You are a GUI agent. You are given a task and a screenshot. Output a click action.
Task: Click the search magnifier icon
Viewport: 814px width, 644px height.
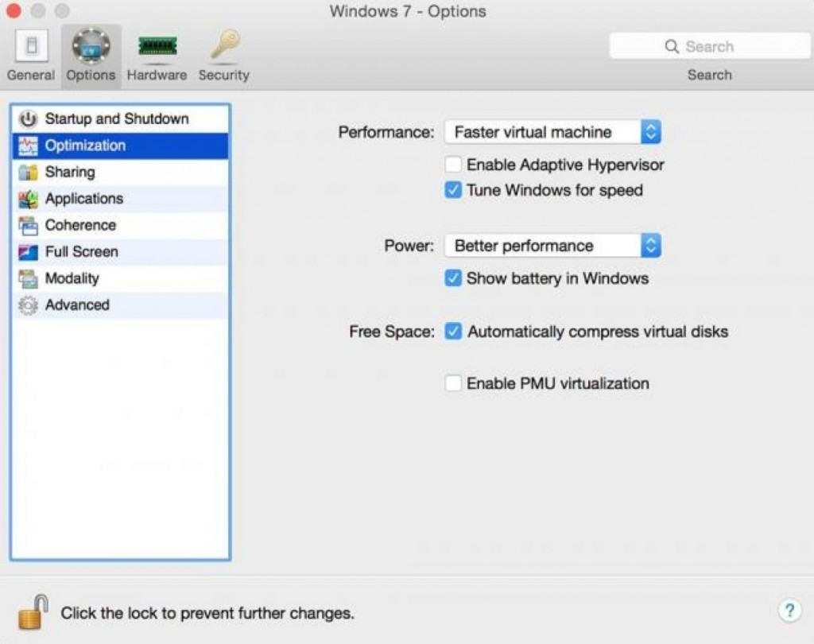click(x=672, y=47)
